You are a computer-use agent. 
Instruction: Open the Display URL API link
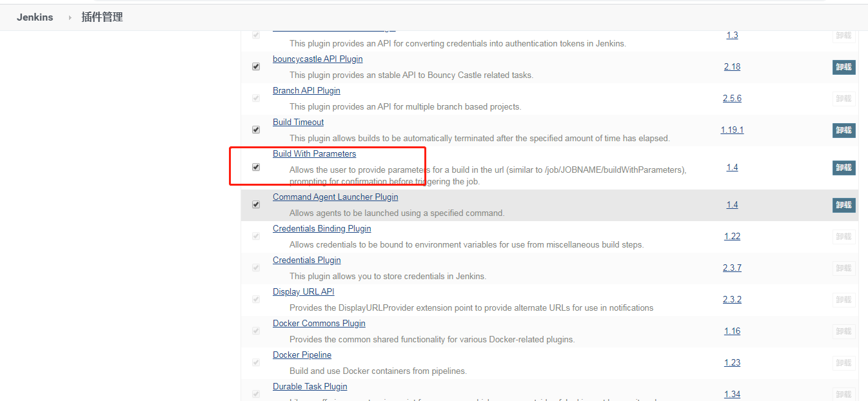coord(303,291)
